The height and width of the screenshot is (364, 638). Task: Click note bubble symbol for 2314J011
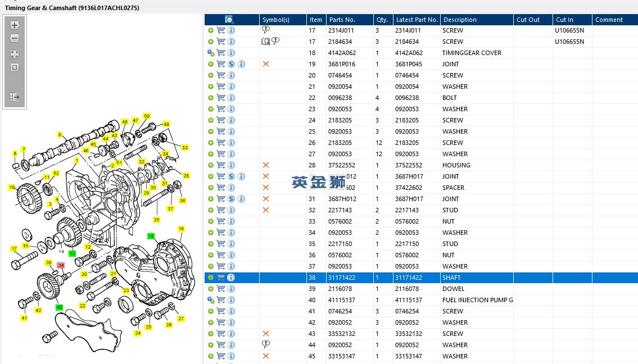[266, 30]
